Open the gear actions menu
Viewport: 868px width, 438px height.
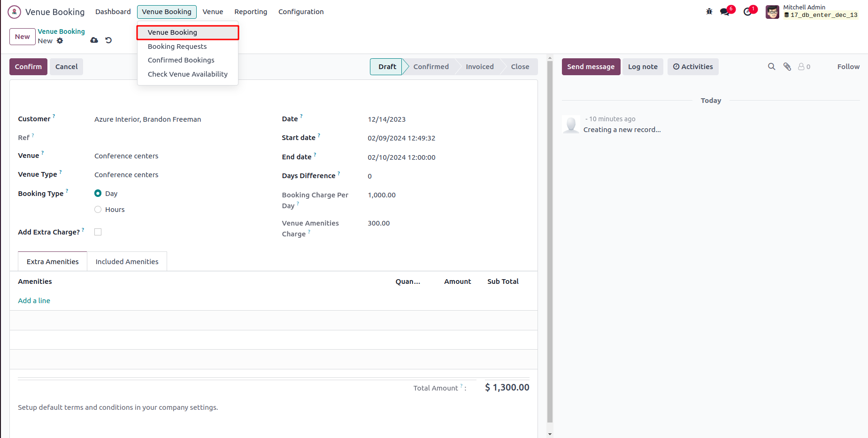tap(60, 41)
